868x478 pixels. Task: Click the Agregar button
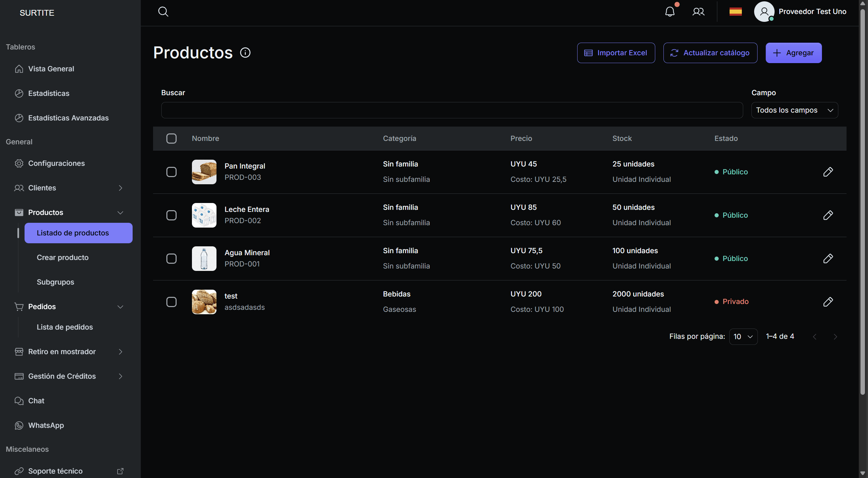coord(793,53)
